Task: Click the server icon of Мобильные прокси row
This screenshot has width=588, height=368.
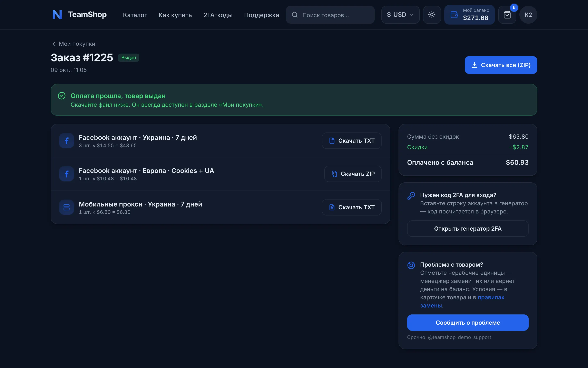Action: tap(67, 207)
